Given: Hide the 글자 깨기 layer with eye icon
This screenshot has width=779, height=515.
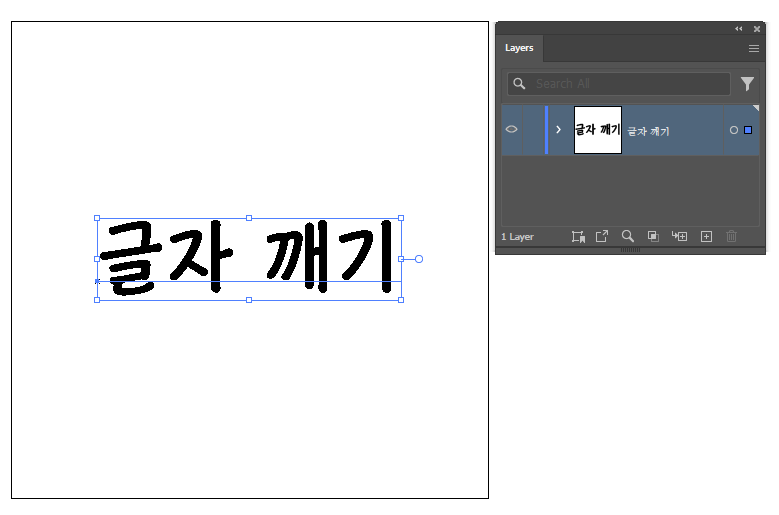Looking at the screenshot, I should point(511,130).
